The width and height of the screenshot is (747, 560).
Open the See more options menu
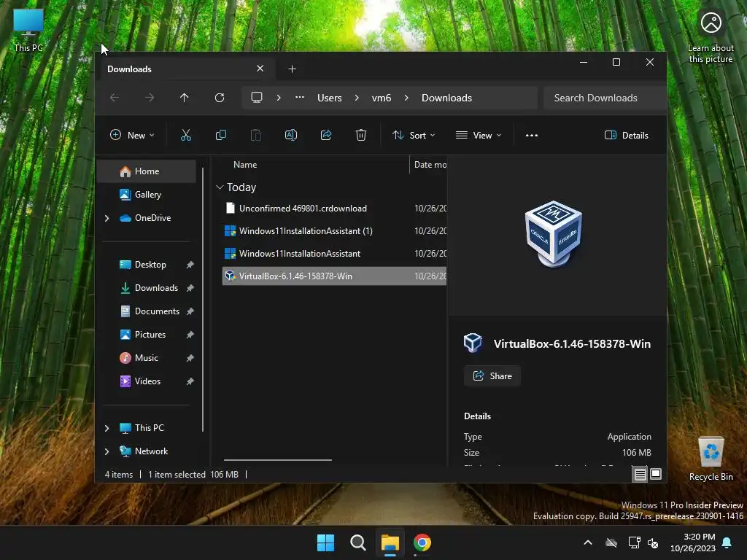pos(532,135)
